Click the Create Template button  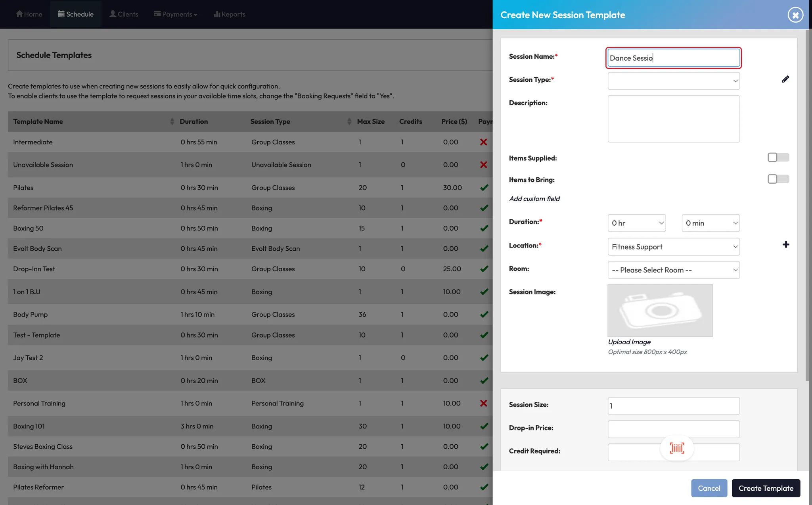click(766, 488)
